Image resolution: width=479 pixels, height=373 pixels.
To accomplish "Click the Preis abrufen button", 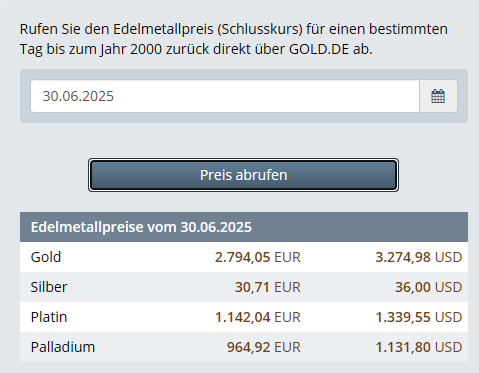I will 243,175.
